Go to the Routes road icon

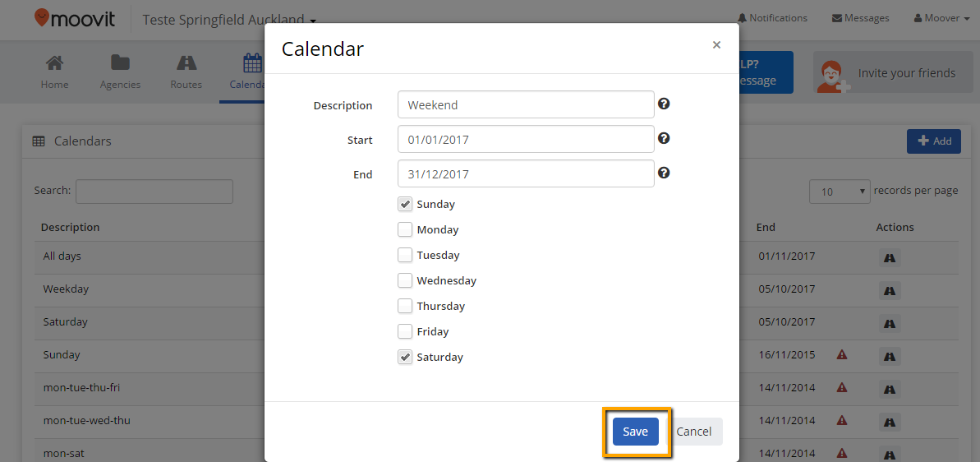pyautogui.click(x=186, y=63)
